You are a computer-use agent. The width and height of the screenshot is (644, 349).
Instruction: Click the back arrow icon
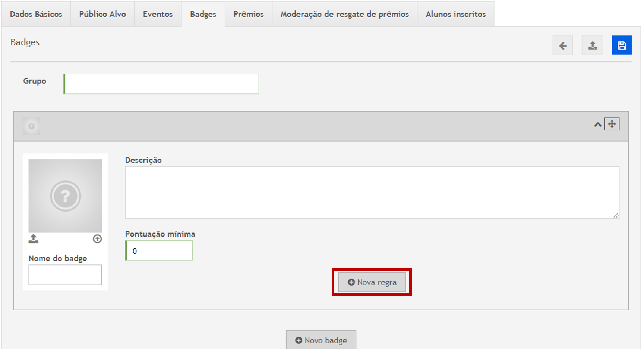[x=562, y=45]
